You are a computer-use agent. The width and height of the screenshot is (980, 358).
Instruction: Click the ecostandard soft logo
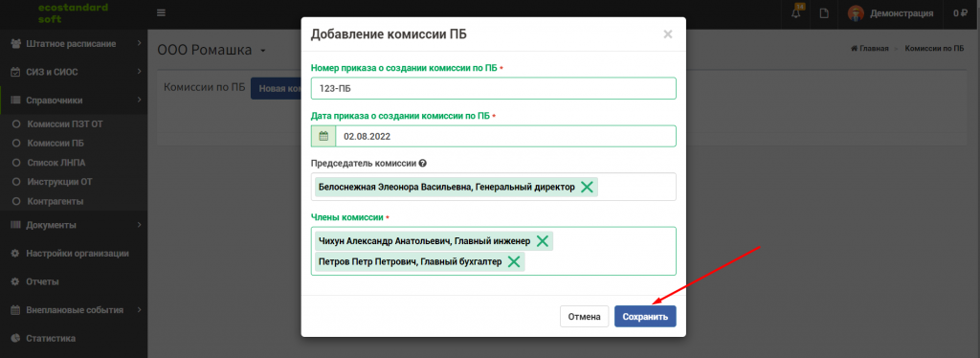[73, 13]
